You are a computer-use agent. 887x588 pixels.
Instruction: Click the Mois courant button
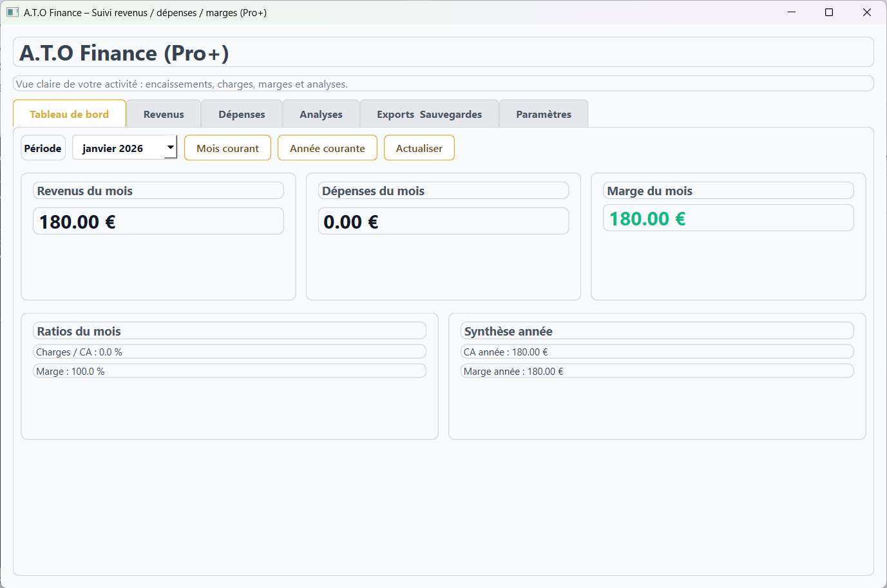pos(227,147)
